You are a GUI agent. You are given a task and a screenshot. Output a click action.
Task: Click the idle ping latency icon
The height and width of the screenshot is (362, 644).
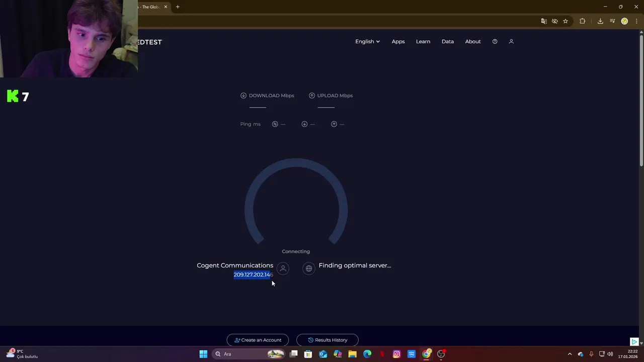[x=275, y=124]
